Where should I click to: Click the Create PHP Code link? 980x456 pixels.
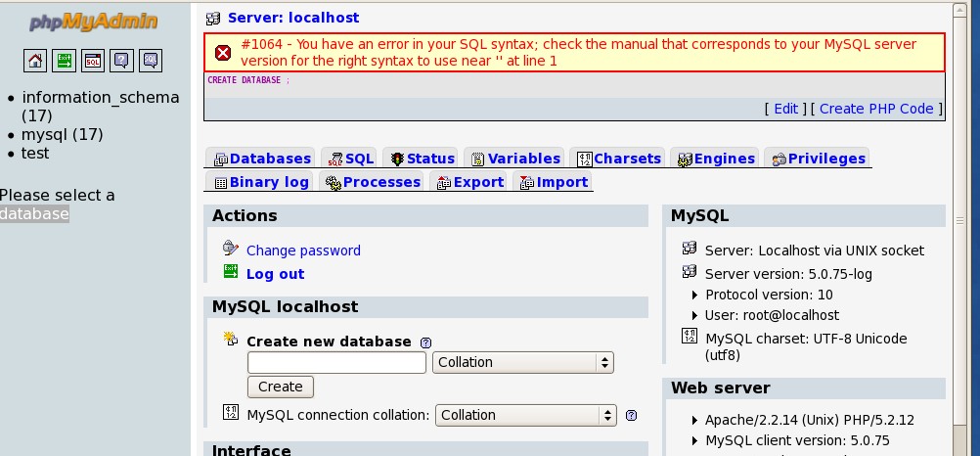[876, 109]
